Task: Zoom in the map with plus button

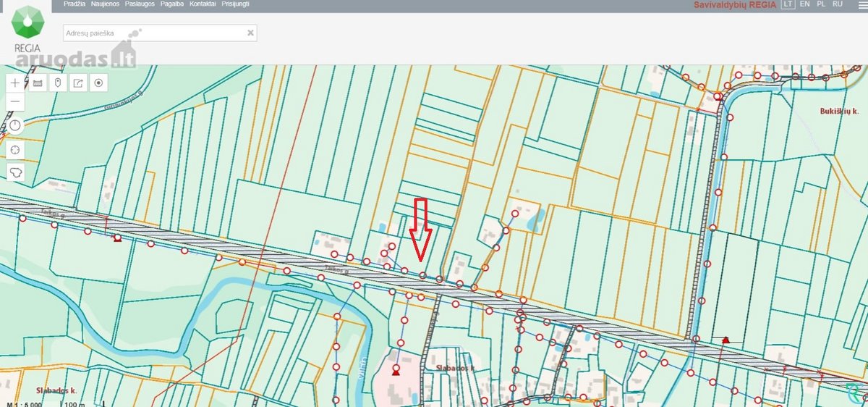Action: pyautogui.click(x=16, y=83)
